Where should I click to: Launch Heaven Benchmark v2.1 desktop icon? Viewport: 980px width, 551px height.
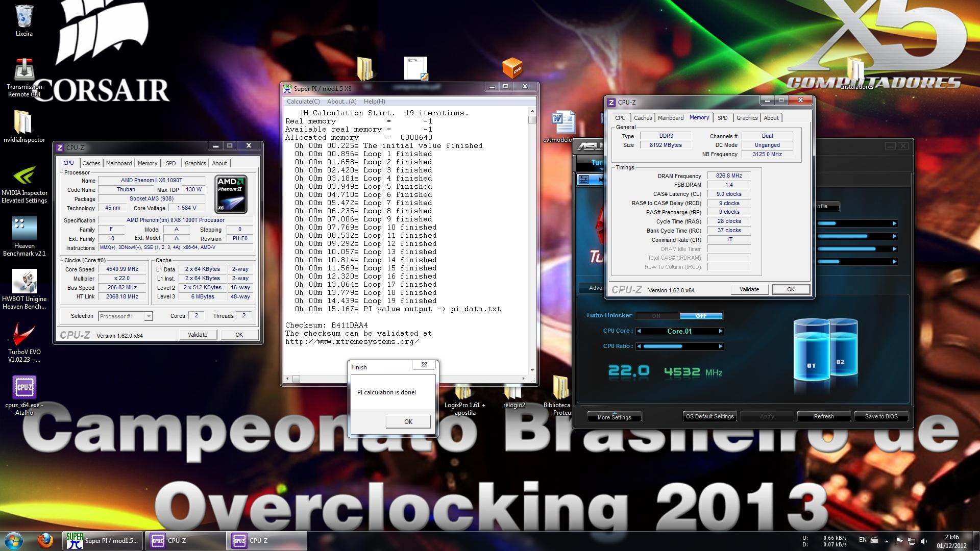(24, 236)
